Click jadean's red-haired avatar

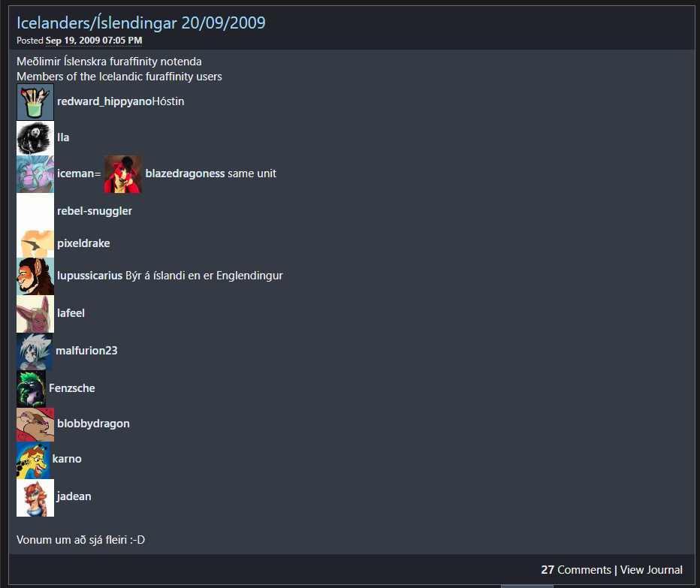(x=35, y=498)
